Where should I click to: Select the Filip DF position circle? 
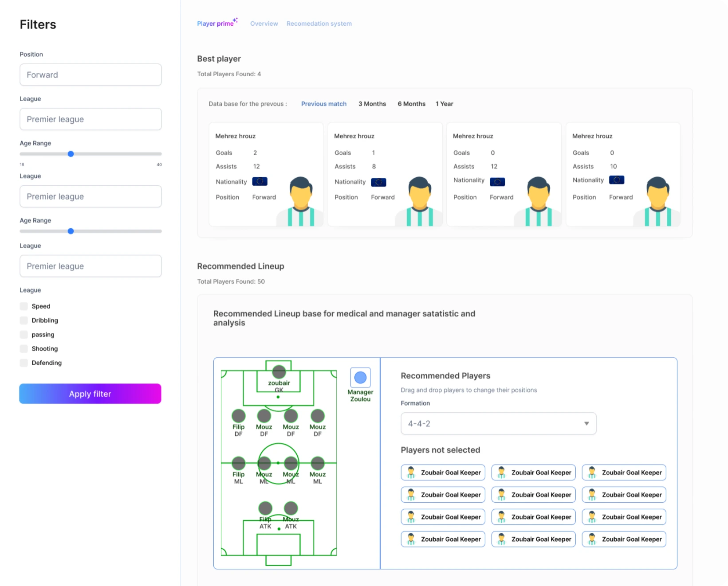pos(238,416)
